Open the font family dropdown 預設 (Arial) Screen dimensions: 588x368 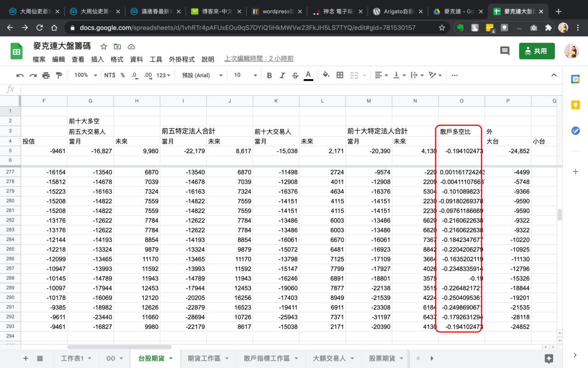(202, 75)
